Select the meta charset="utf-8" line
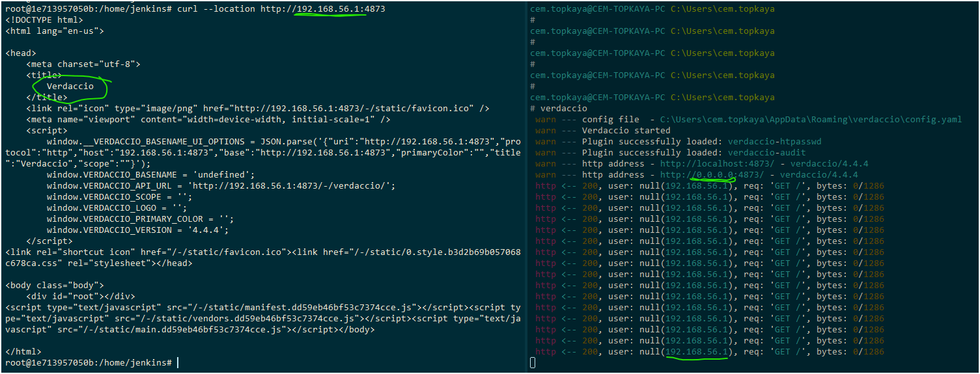The height and width of the screenshot is (374, 980). tap(83, 64)
